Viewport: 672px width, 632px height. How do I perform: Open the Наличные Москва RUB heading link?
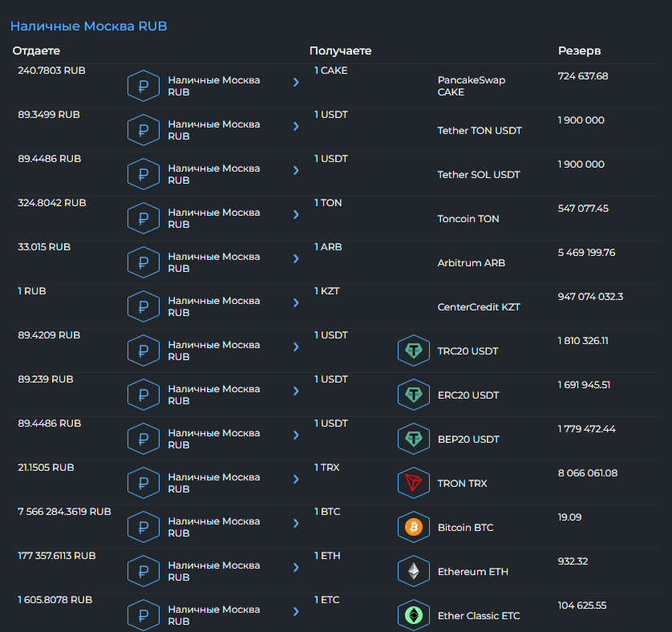(89, 26)
